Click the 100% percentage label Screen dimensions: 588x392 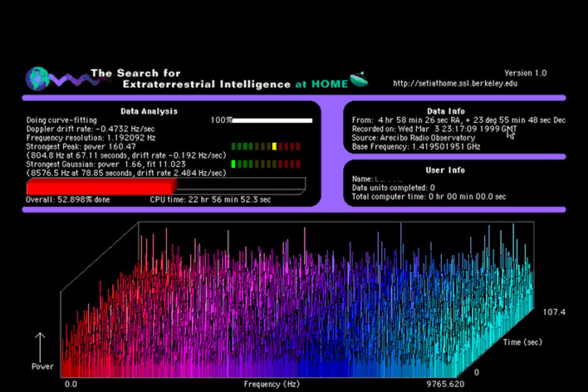[220, 120]
